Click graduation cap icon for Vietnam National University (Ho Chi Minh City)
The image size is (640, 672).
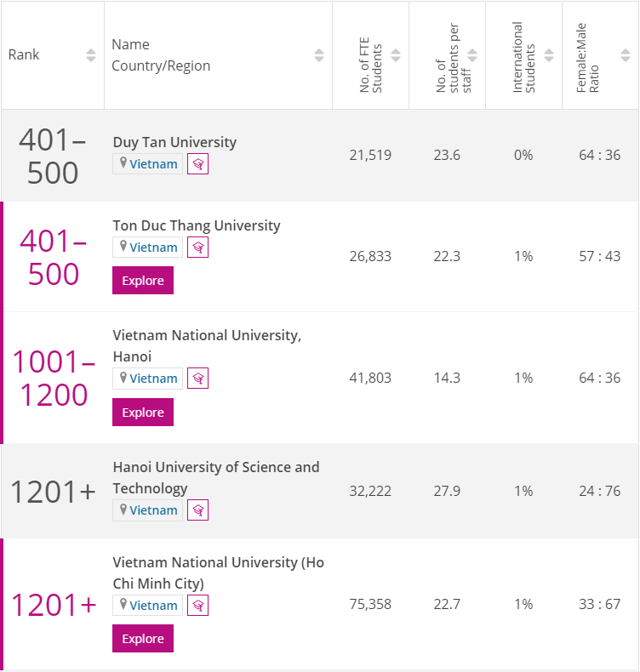pos(197,606)
